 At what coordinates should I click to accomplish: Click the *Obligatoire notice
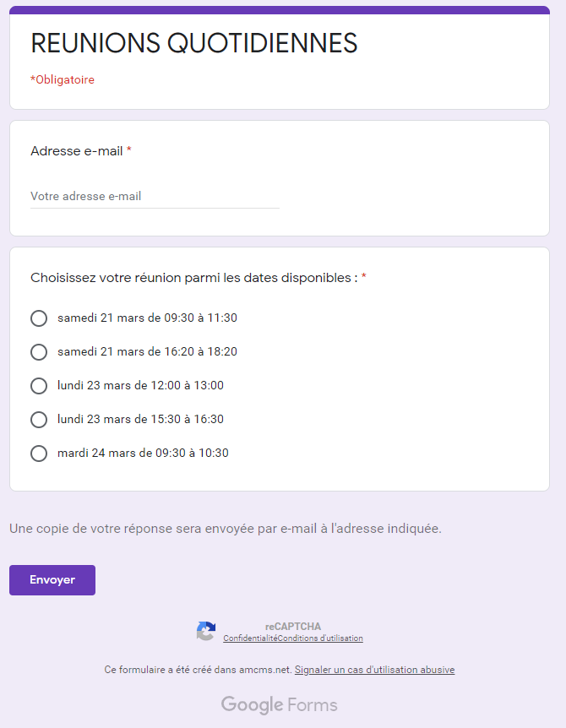click(63, 79)
